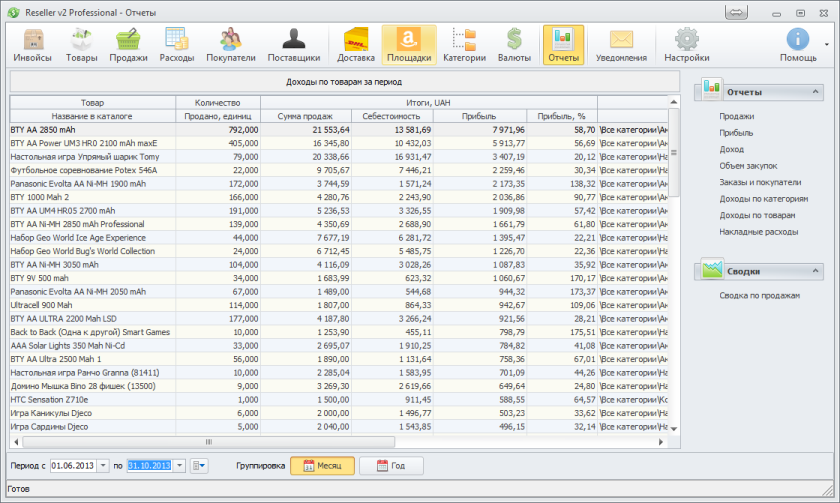Open Уведомления envelope icon
The height and width of the screenshot is (503, 840).
(x=621, y=45)
